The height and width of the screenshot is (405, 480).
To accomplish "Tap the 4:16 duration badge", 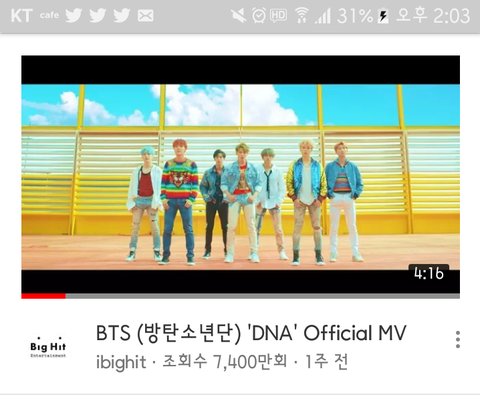I will 429,273.
